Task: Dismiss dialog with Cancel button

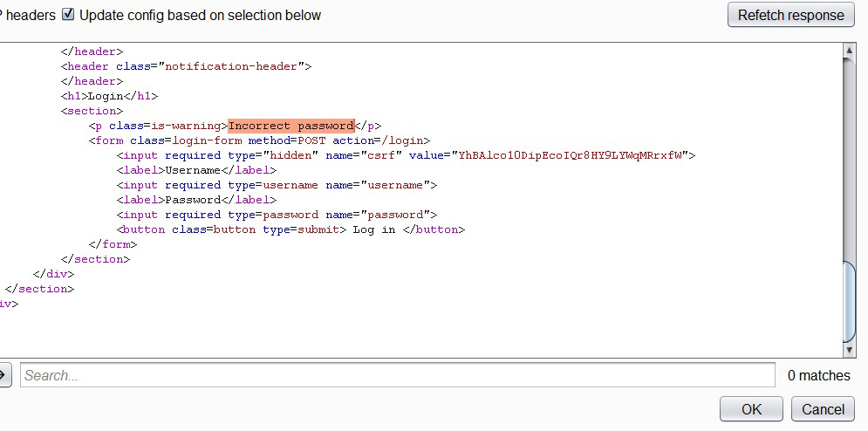Action: [x=823, y=409]
